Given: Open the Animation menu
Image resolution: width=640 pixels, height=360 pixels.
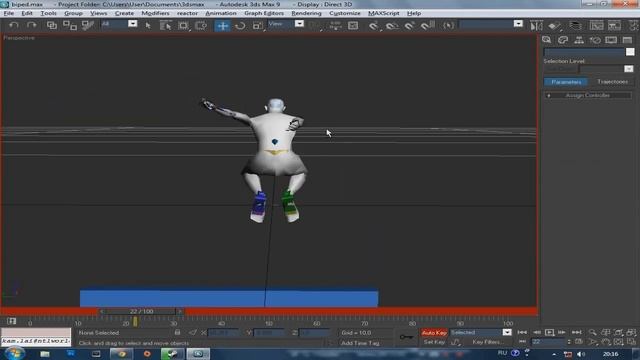Looking at the screenshot, I should click(x=221, y=13).
